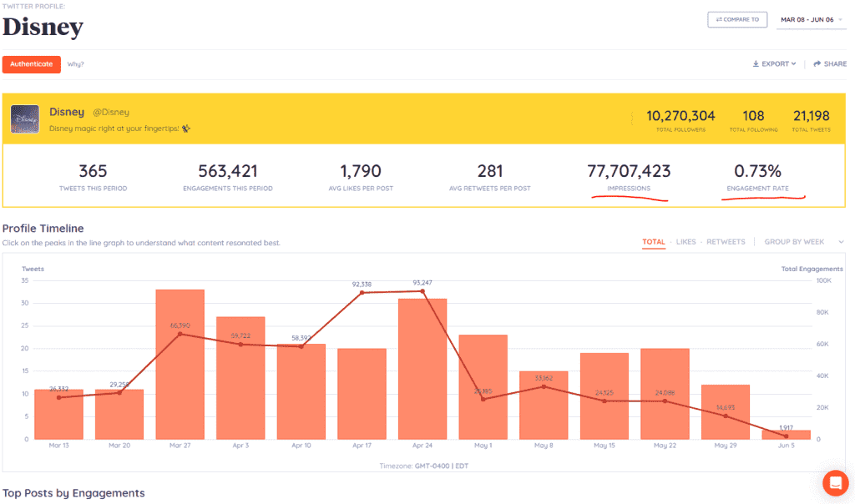Click the 93,247 peak data point
Viewport: 855px width, 504px height.
point(422,291)
